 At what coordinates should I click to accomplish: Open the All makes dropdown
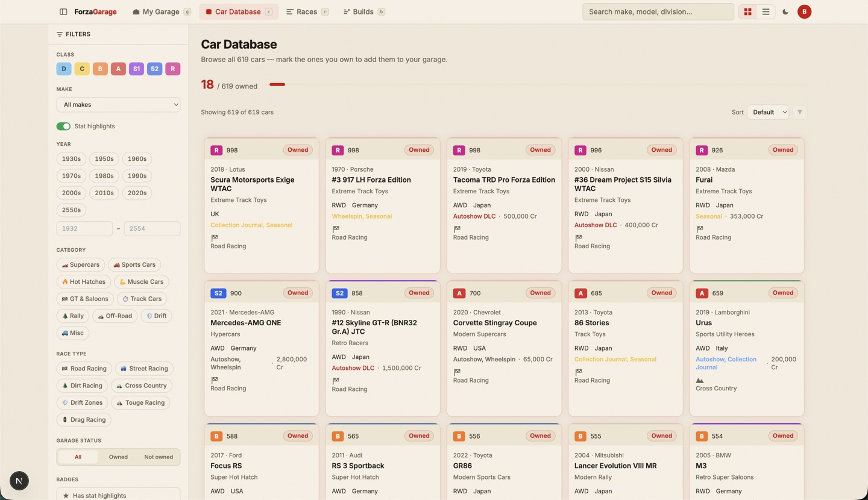pos(118,105)
